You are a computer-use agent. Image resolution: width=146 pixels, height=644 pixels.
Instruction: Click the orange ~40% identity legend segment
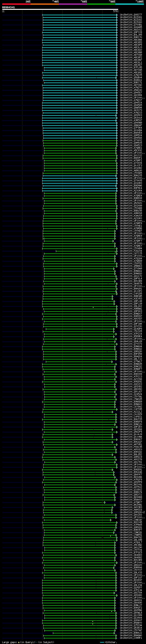45,4
